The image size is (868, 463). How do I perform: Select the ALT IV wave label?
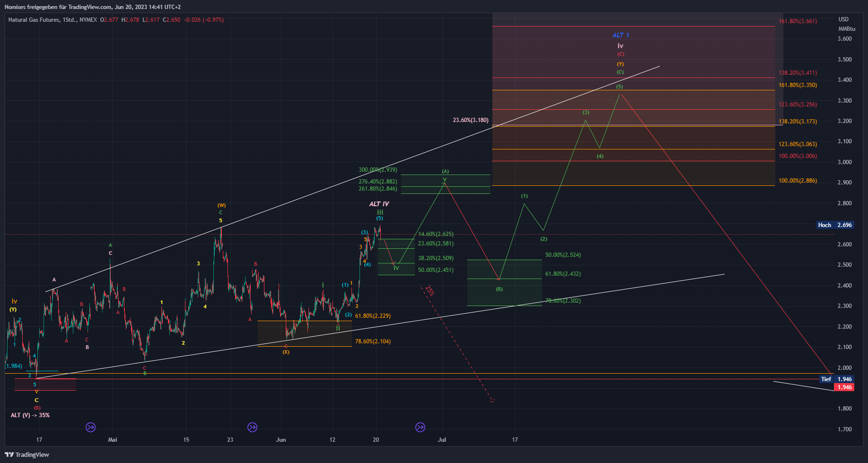click(379, 204)
